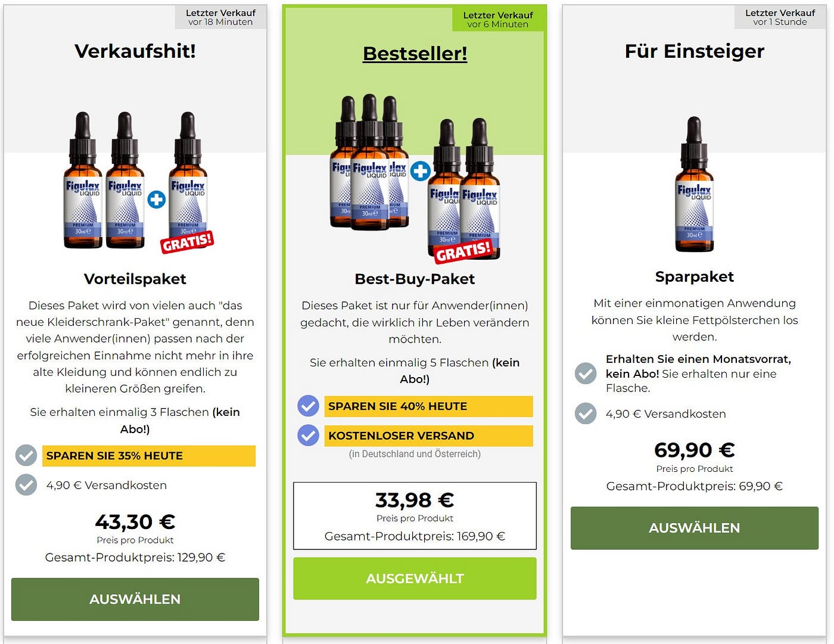Click the blue checkmark beside KOSTENLOSER VERSAND
This screenshot has width=834, height=644.
(308, 435)
